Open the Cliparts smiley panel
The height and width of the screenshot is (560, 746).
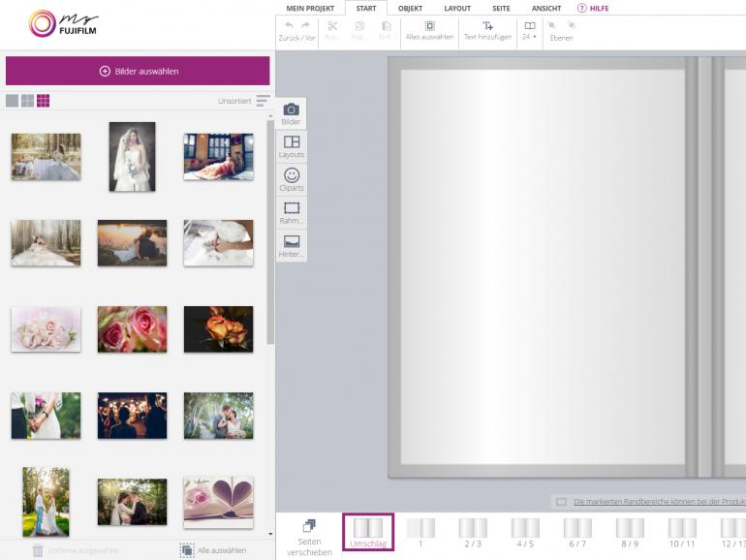coord(291,179)
